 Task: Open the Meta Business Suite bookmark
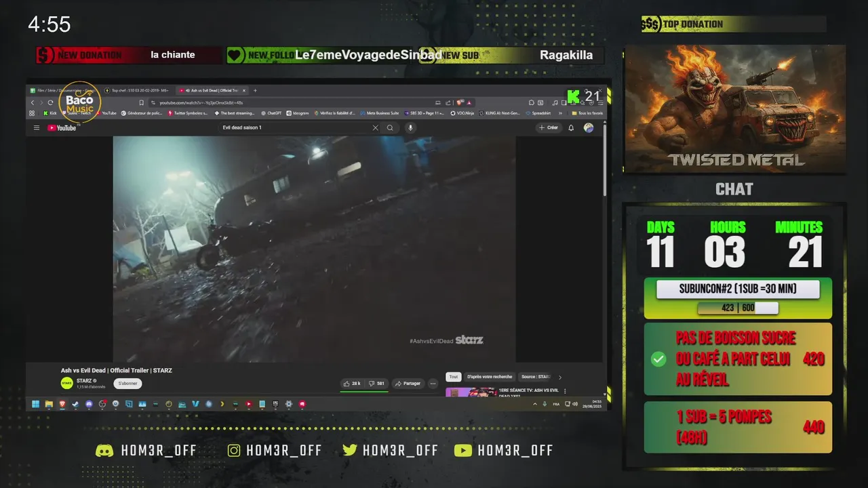point(380,113)
